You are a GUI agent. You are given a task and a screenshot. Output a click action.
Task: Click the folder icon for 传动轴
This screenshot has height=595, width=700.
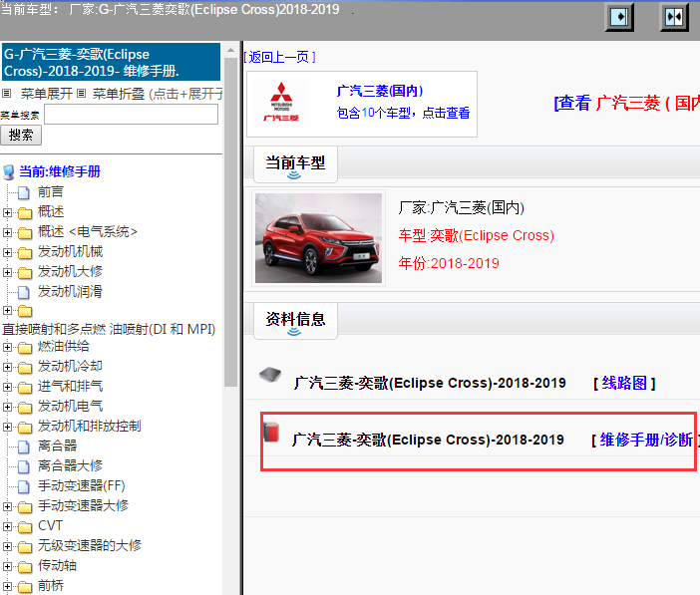[x=25, y=567]
